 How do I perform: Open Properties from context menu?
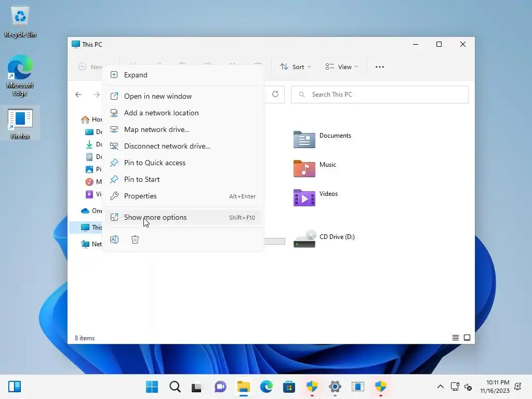183,196
